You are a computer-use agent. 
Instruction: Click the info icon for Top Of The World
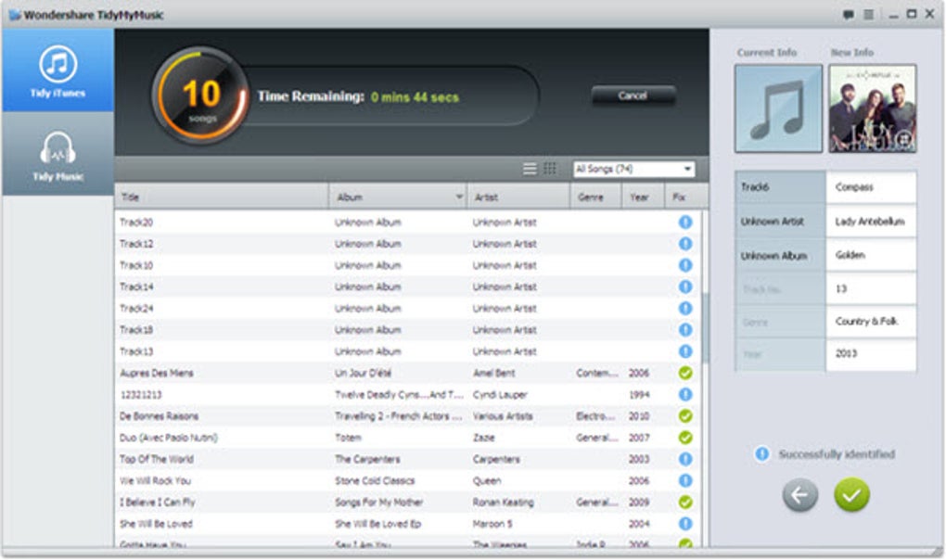(685, 459)
